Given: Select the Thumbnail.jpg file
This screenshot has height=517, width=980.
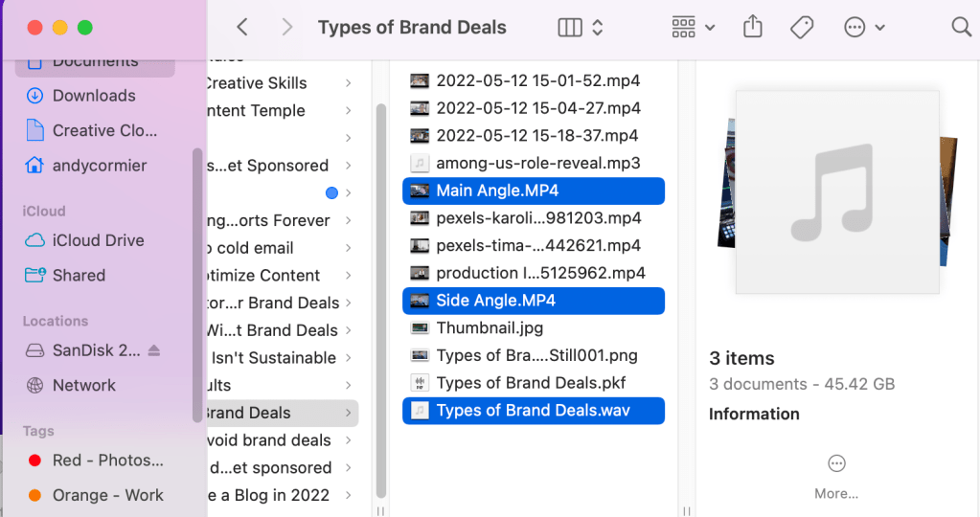Looking at the screenshot, I should pyautogui.click(x=490, y=327).
